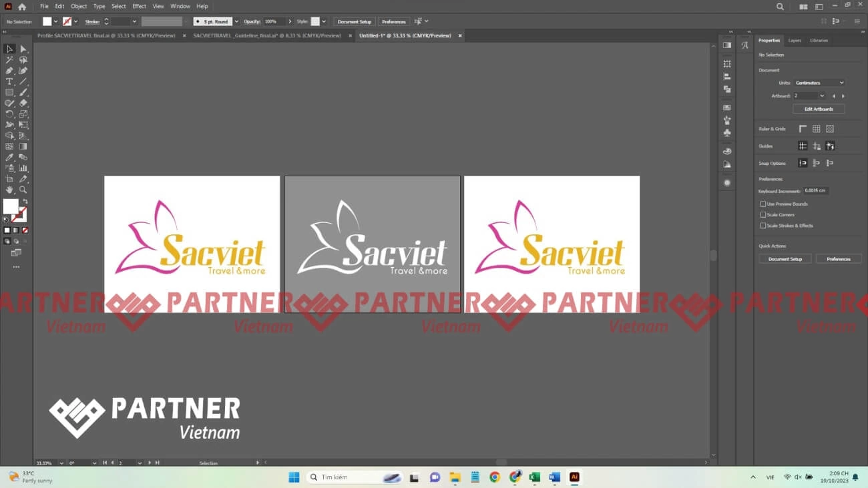
Task: Open the Object menu
Action: coord(79,6)
